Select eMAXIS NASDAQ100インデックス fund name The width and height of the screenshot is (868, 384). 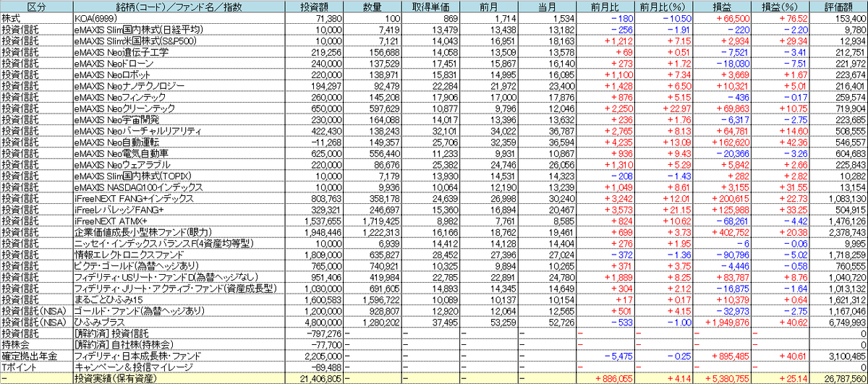[138, 186]
